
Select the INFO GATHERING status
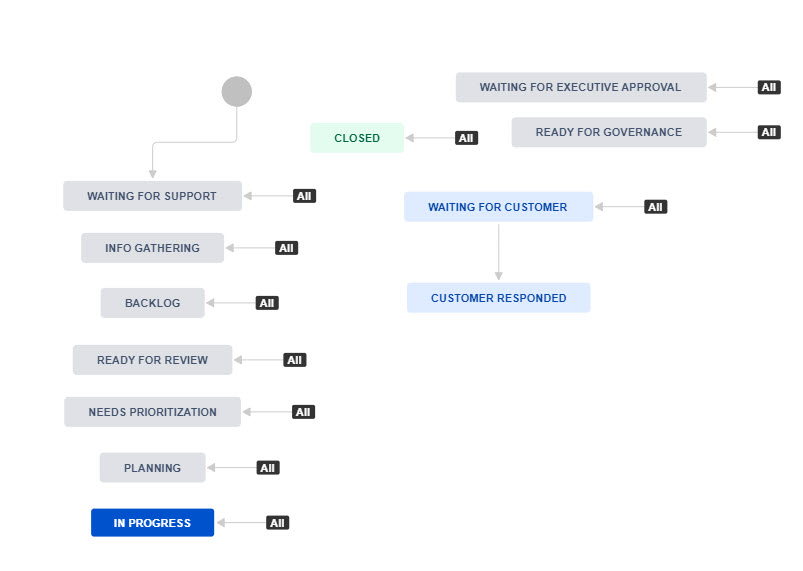[153, 248]
